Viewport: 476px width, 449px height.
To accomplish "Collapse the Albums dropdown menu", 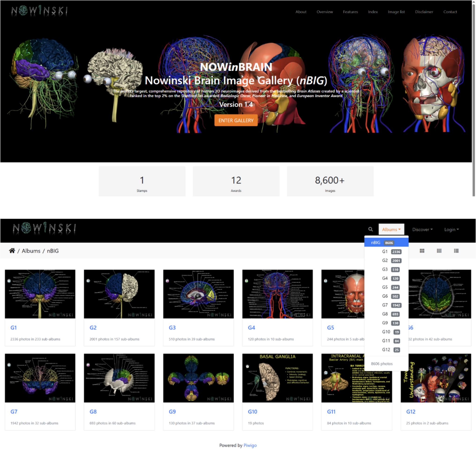I will coord(391,229).
